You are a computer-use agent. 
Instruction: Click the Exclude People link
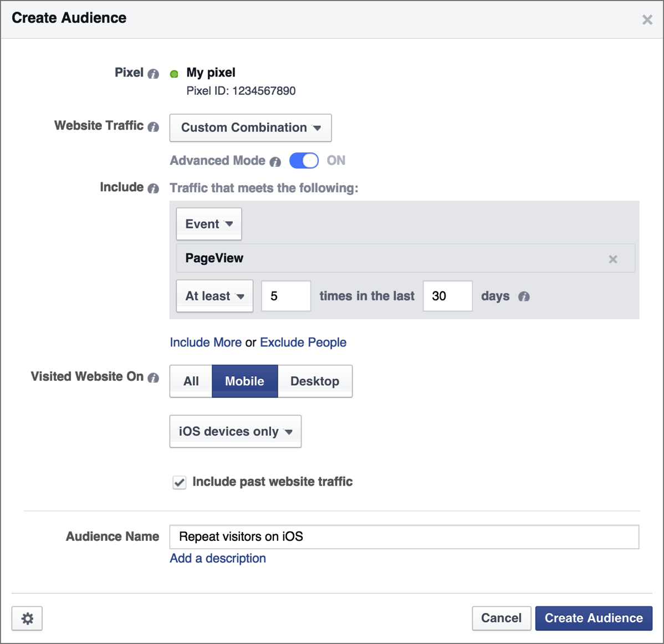pos(303,342)
